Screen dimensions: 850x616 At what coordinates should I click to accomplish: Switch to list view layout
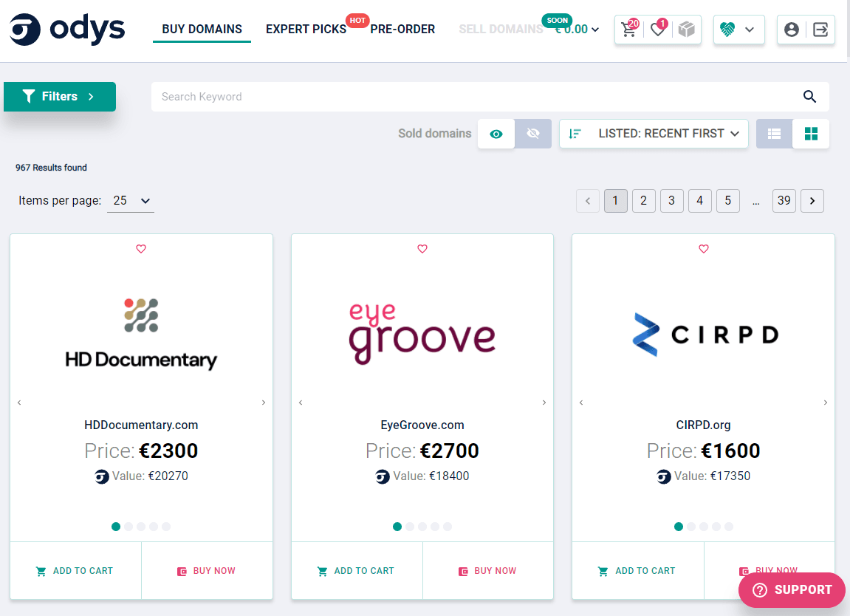pos(773,134)
